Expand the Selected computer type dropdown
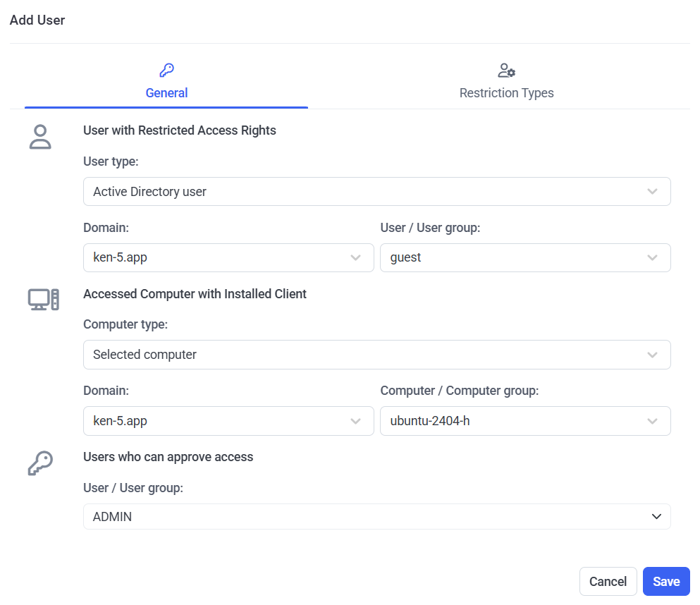700x605 pixels. (x=376, y=355)
